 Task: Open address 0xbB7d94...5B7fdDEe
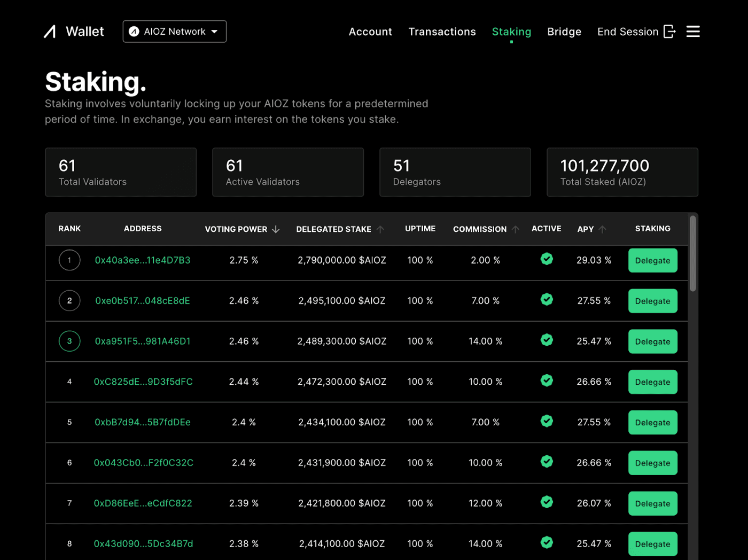coord(143,422)
